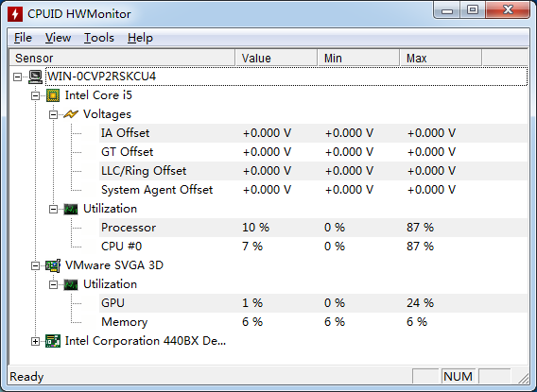Maximize the HWMonitor window
Screen dimensions: 537x392
tap(473, 10)
